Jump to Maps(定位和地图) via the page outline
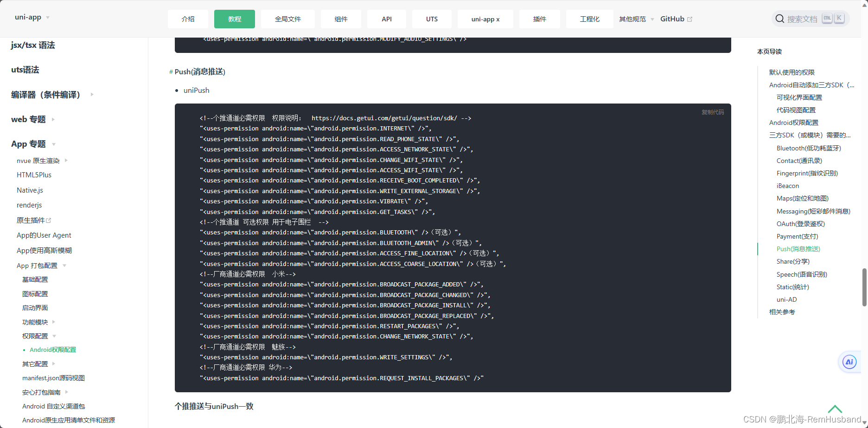The width and height of the screenshot is (868, 428). click(803, 198)
